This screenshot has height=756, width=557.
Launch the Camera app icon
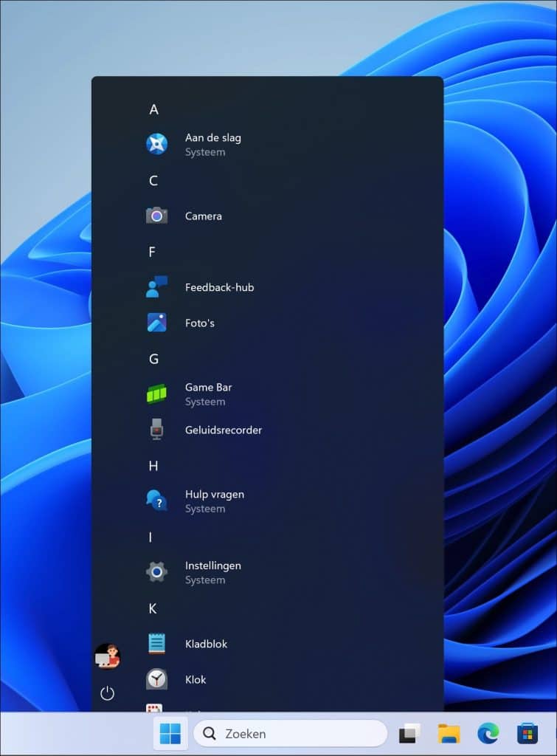coord(156,216)
